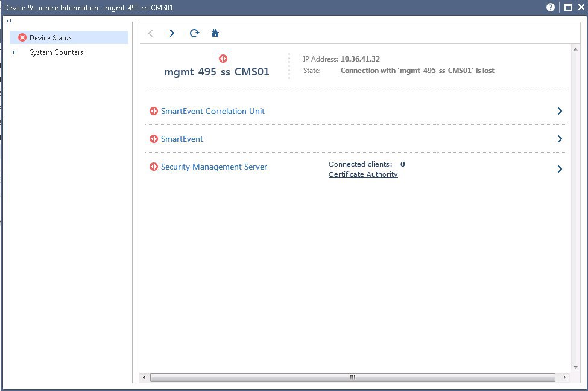Image resolution: width=588 pixels, height=391 pixels.
Task: Click the SmartEvent row status icon
Action: [154, 139]
